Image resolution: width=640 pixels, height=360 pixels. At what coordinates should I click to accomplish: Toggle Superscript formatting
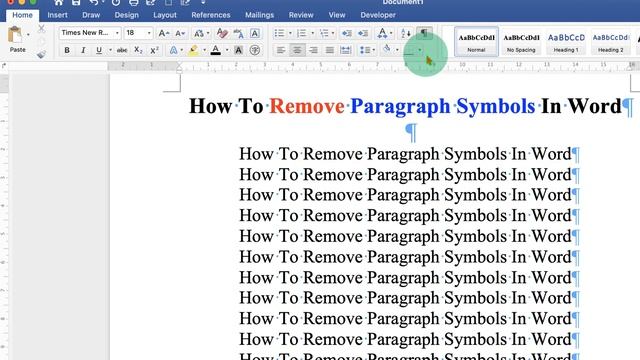[x=154, y=50]
